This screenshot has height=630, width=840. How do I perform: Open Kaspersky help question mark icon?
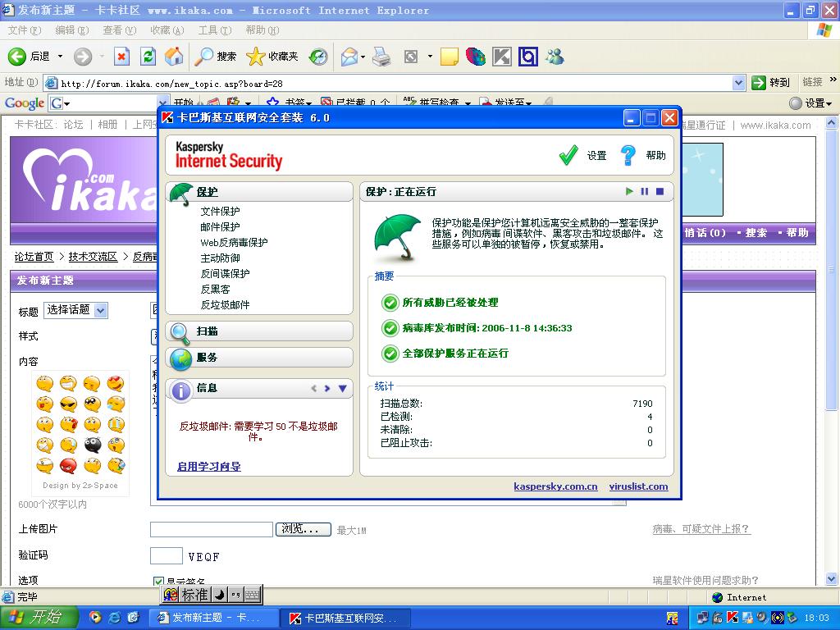coord(628,155)
